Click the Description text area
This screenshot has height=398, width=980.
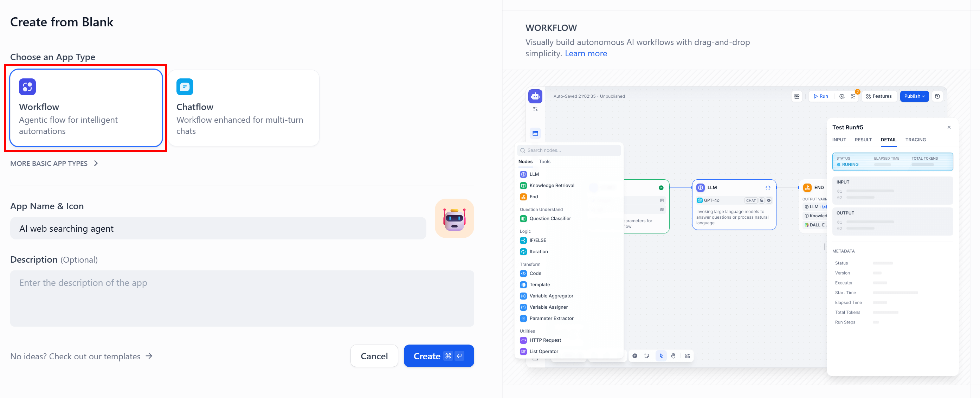point(242,298)
